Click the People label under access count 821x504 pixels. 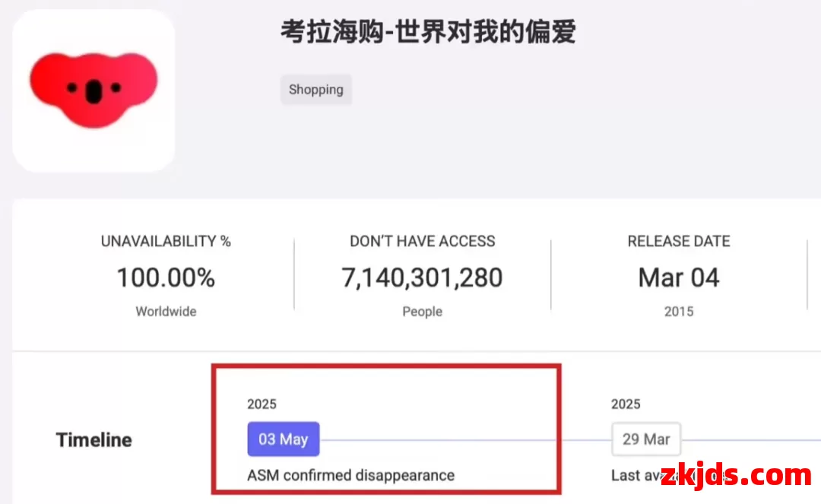(422, 312)
